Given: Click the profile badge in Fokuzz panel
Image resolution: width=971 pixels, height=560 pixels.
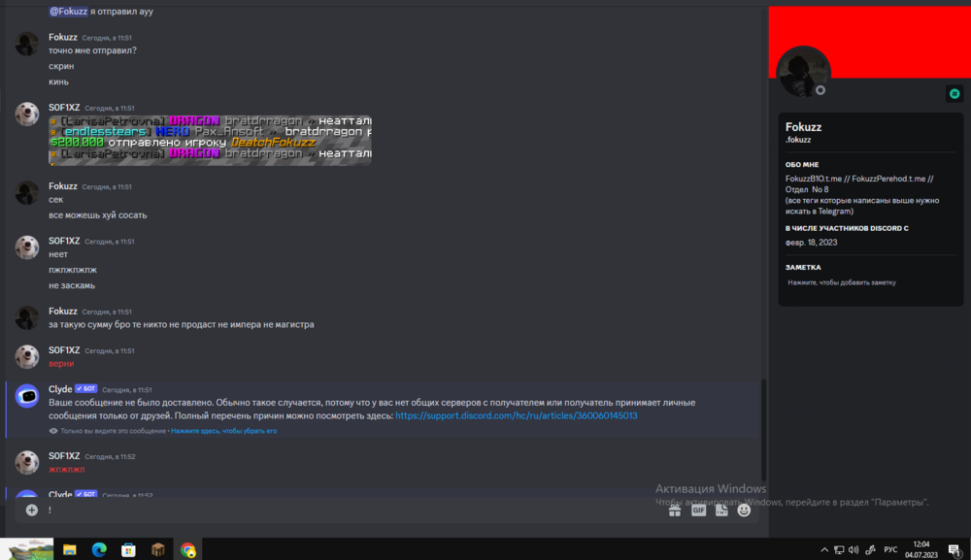Looking at the screenshot, I should 954,94.
